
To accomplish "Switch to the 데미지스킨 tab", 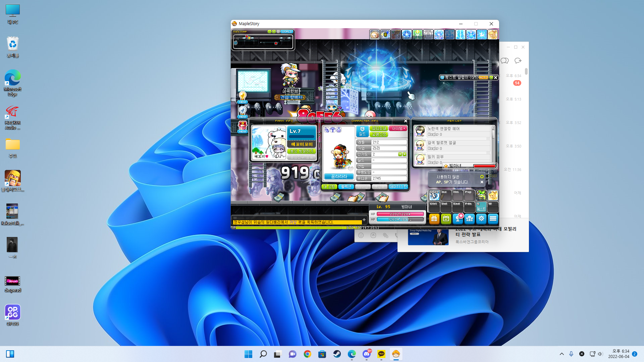I will 398,187.
